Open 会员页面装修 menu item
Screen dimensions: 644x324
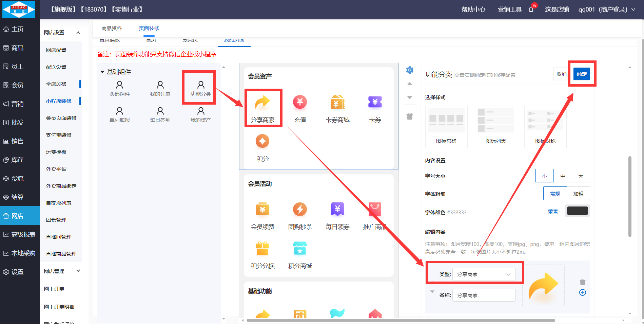[61, 118]
